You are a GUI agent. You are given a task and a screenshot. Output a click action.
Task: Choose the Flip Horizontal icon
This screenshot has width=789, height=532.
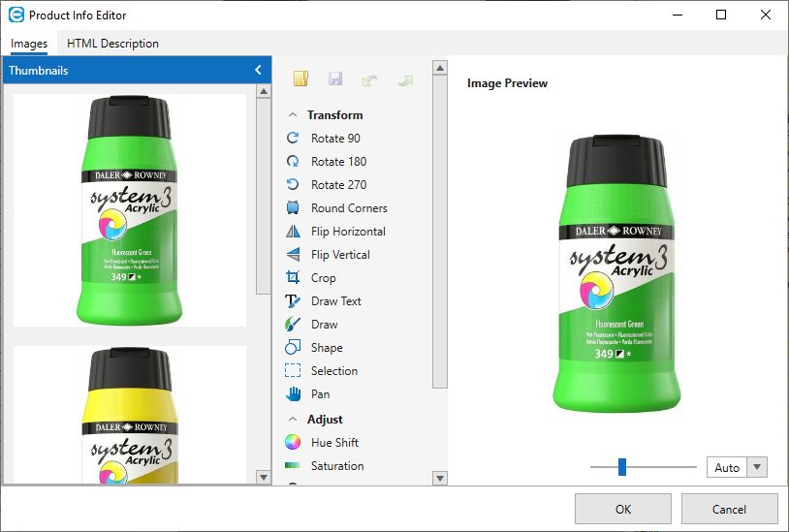pos(294,232)
